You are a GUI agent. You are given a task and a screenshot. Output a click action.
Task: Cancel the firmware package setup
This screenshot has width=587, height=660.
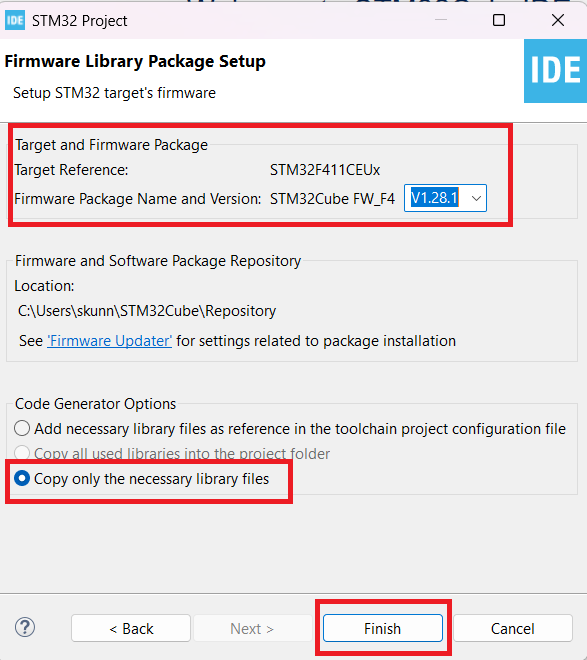pos(513,628)
